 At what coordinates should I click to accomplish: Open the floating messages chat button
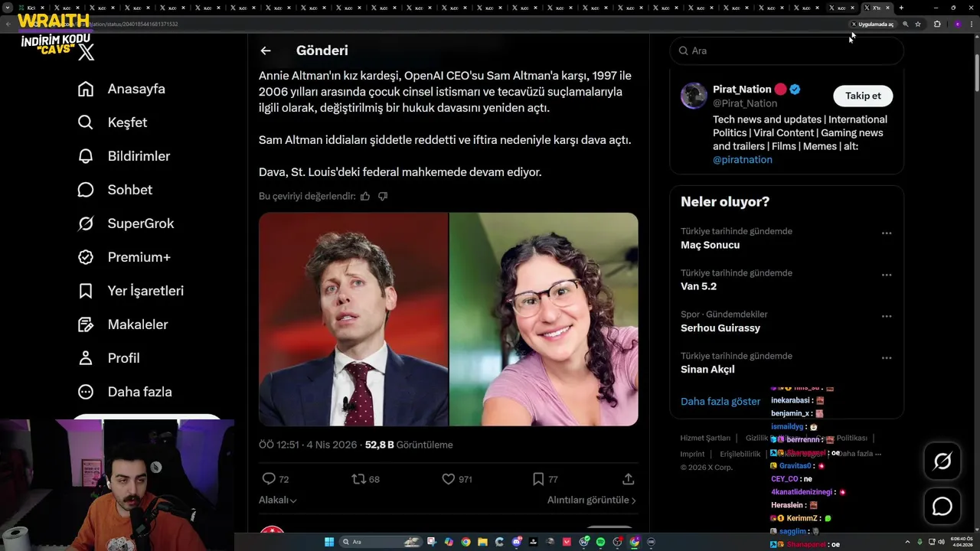[942, 507]
